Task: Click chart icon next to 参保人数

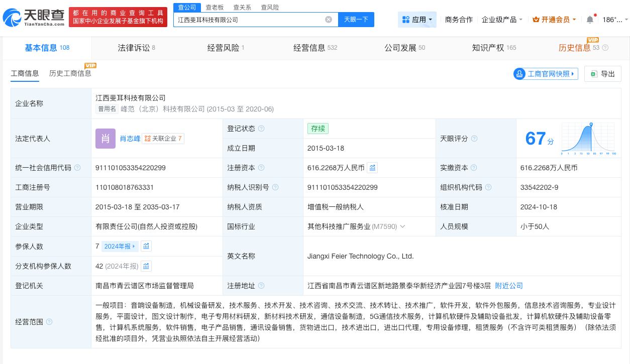Action: [x=146, y=246]
